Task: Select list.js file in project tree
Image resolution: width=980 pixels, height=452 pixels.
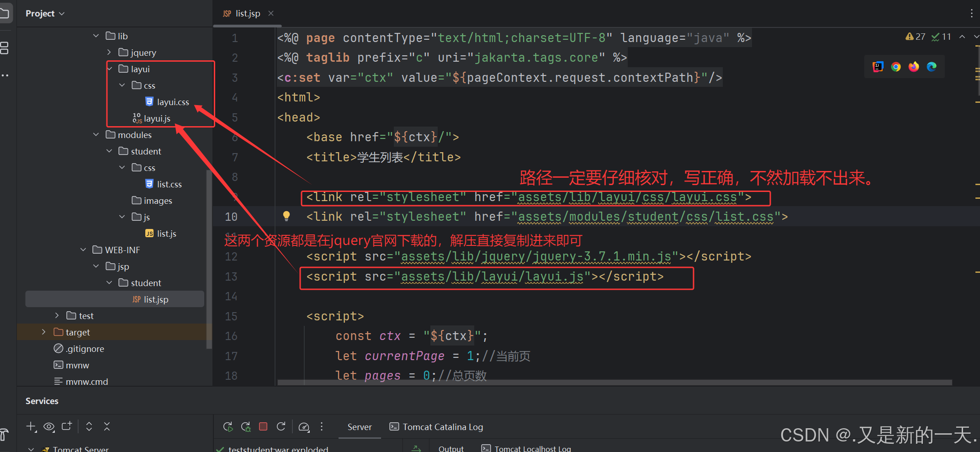Action: pos(161,234)
